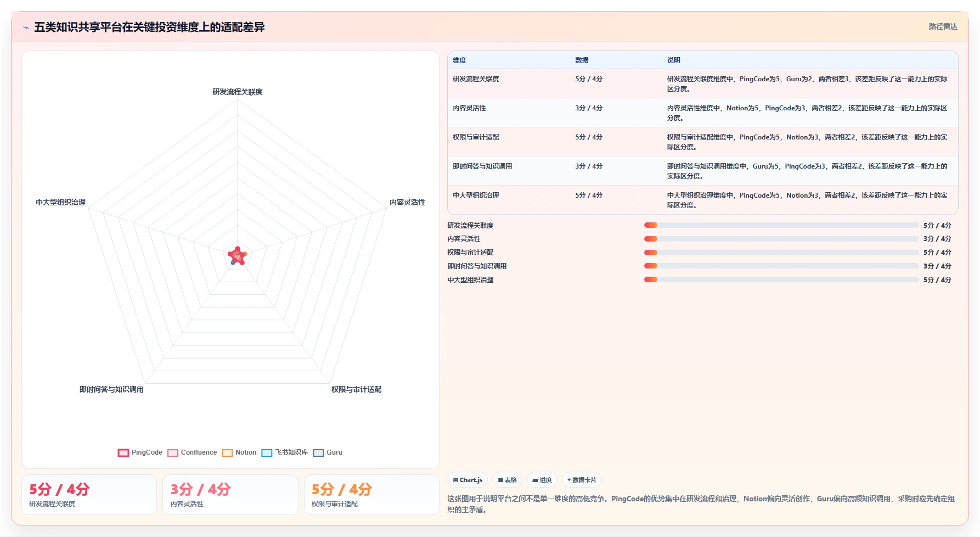Click the 权限与审计适配 progress bar
Viewport: 980px width, 537px height.
pyautogui.click(x=781, y=253)
